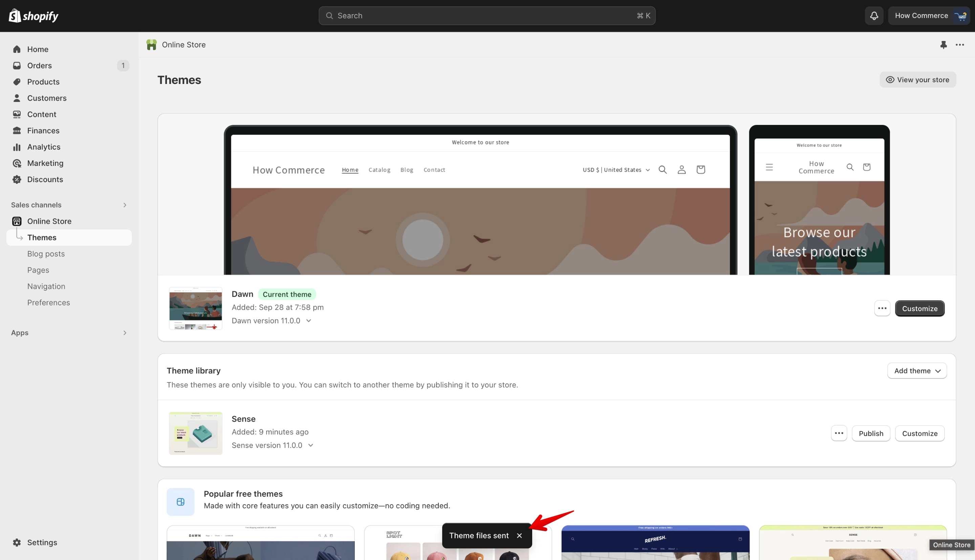Select Themes in the sidebar
975x560 pixels.
pyautogui.click(x=69, y=238)
